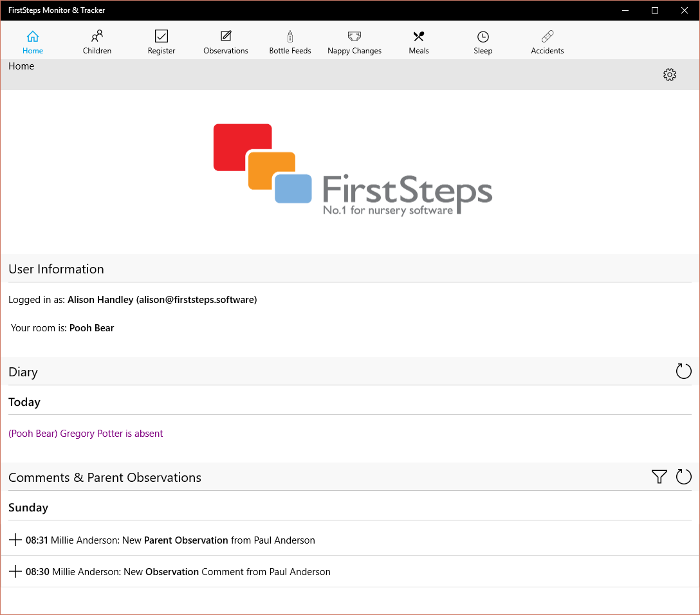This screenshot has height=615, width=700.
Task: Refresh the Comments & Parent Observations list
Action: coord(683,477)
